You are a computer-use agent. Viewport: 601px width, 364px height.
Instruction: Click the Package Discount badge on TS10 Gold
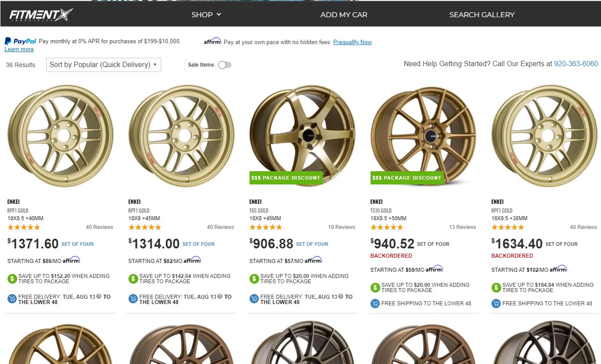point(407,178)
